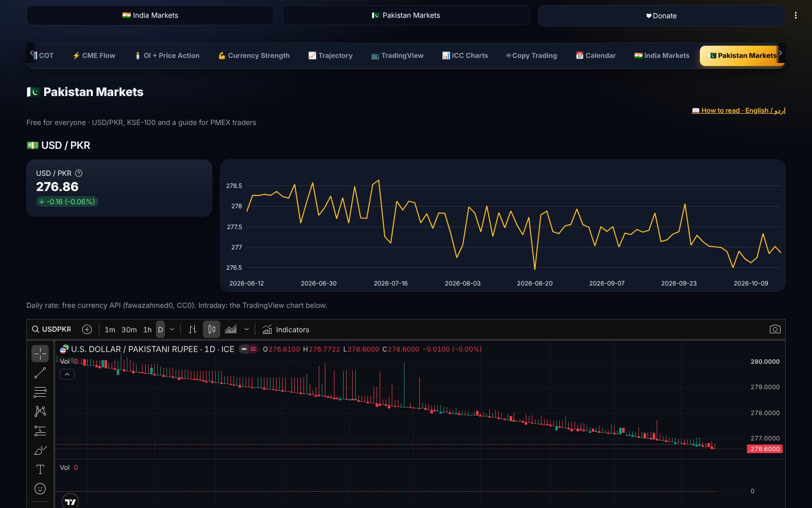The height and width of the screenshot is (508, 812).
Task: Toggle the market status indicator pill
Action: (249, 349)
